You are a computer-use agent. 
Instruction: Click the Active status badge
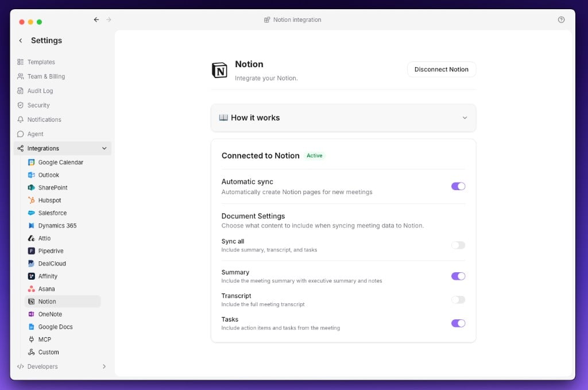tap(314, 156)
